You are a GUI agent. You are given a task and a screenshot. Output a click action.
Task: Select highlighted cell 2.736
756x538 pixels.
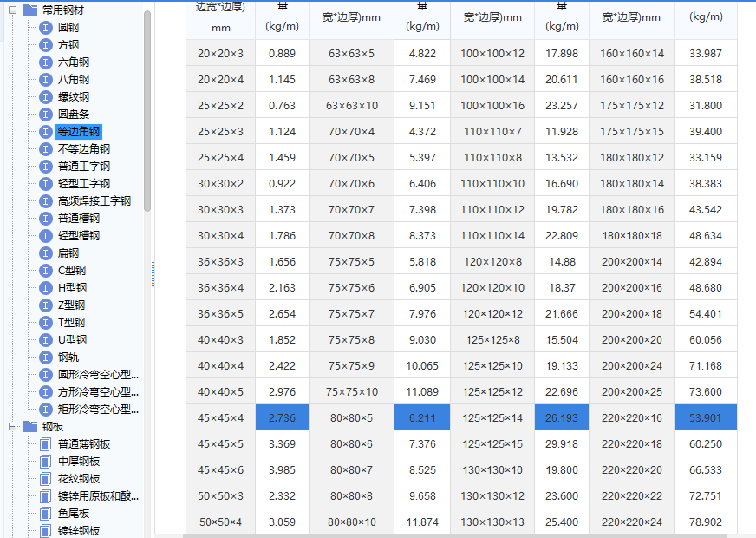click(282, 417)
